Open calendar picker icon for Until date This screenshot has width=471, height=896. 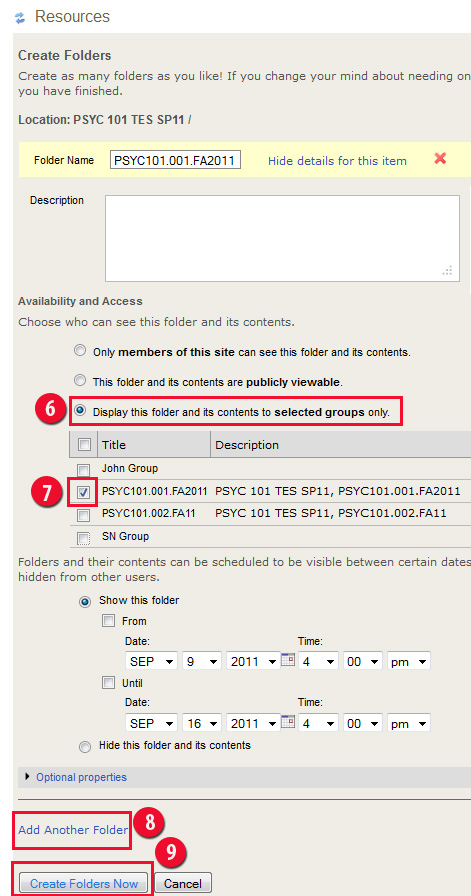[288, 722]
